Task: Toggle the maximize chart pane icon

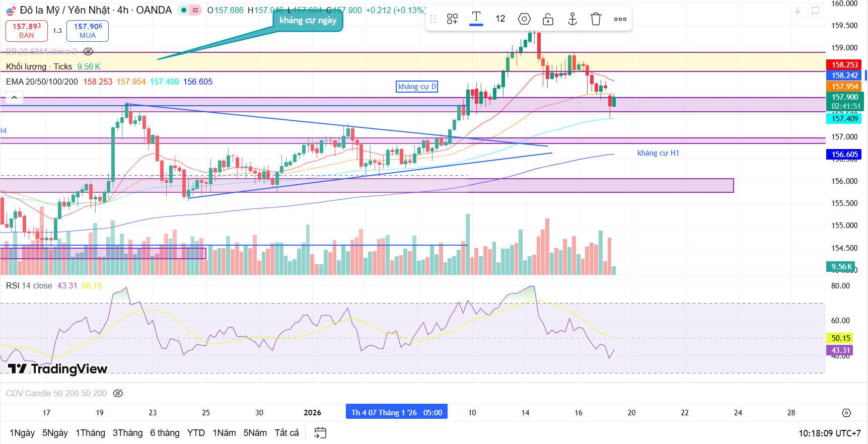Action: pyautogui.click(x=815, y=10)
